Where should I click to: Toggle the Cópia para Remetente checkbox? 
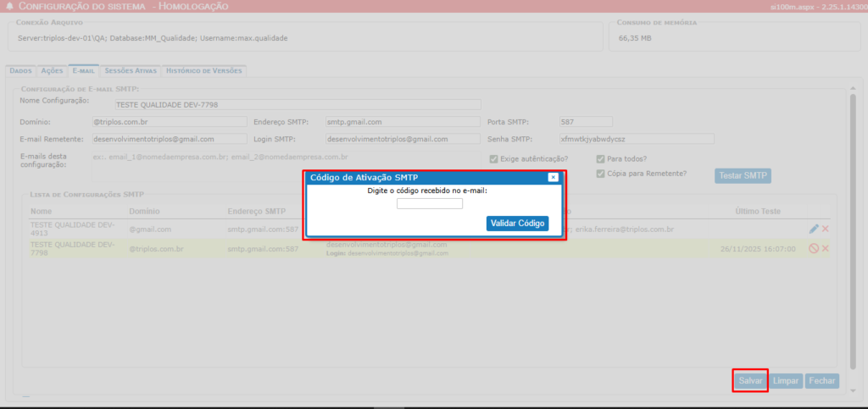coord(601,174)
